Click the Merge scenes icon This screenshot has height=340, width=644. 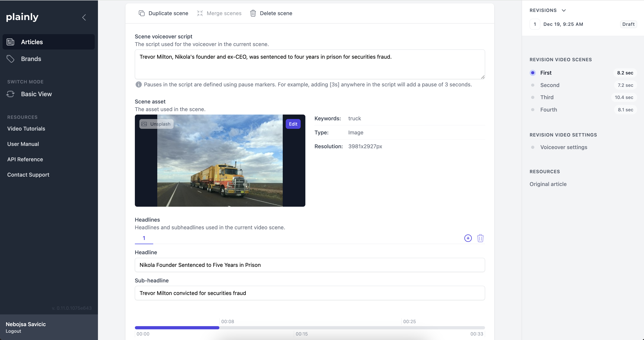click(200, 13)
